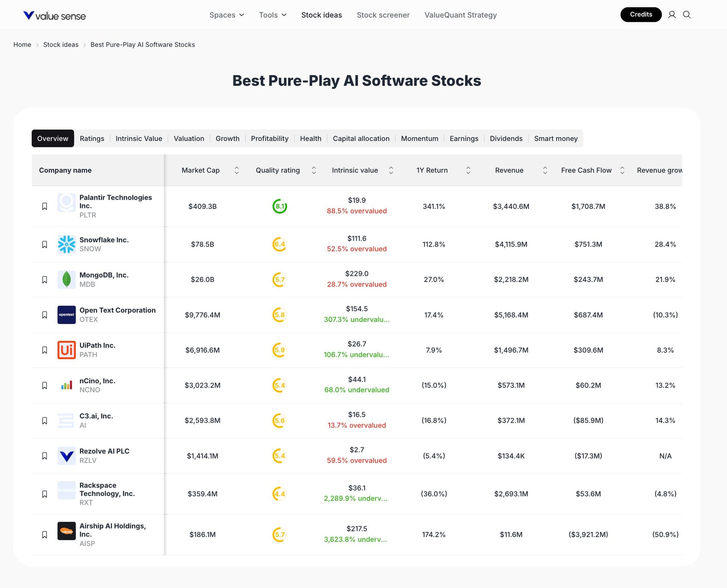This screenshot has height=588, width=727.
Task: Click the Value Sense logo
Action: coord(55,15)
